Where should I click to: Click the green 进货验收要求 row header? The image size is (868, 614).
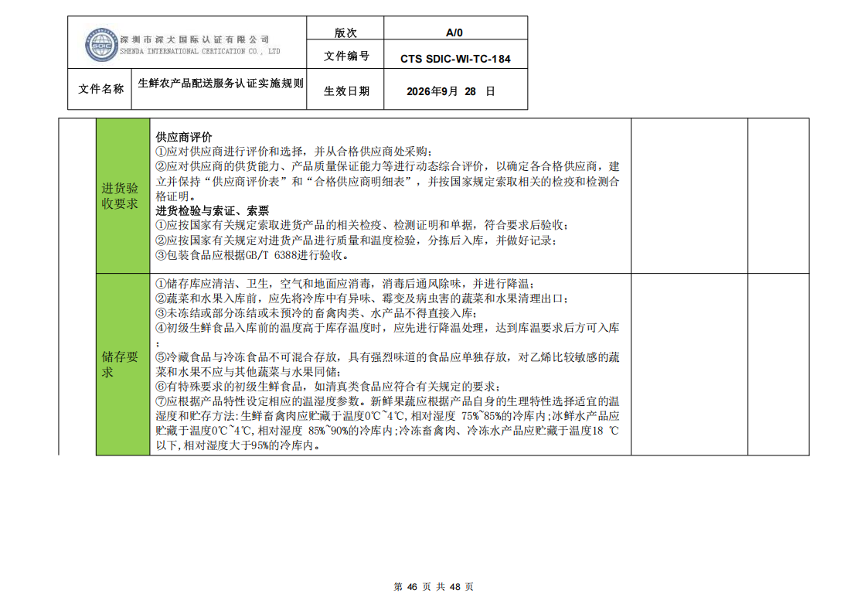pos(123,196)
